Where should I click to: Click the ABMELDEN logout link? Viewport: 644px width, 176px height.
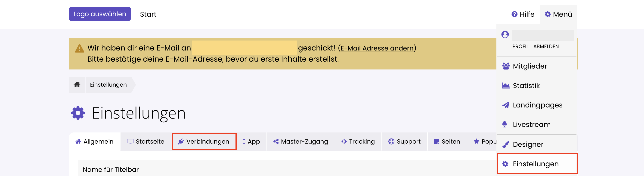(x=546, y=47)
